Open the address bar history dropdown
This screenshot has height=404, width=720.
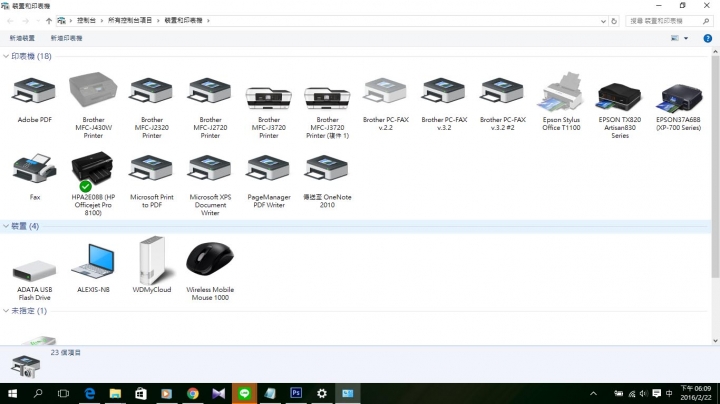(x=603, y=21)
